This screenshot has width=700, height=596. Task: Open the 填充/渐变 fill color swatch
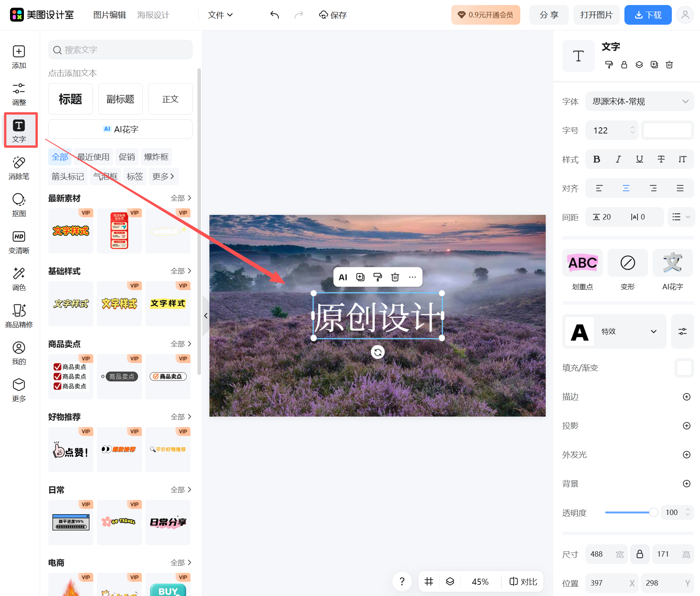[x=684, y=368]
